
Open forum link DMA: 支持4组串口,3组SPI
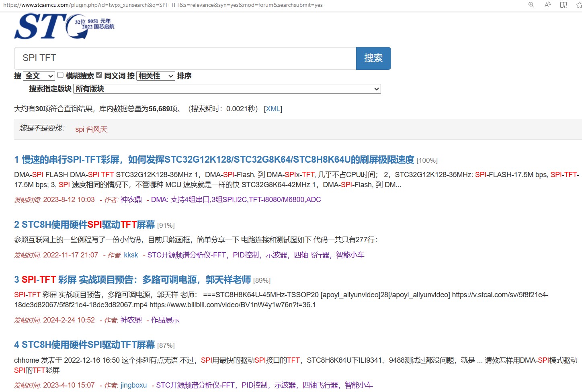pyautogui.click(x=236, y=200)
